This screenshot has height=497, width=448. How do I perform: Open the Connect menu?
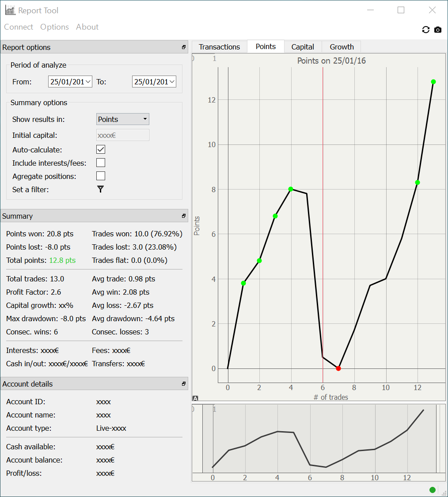(19, 27)
